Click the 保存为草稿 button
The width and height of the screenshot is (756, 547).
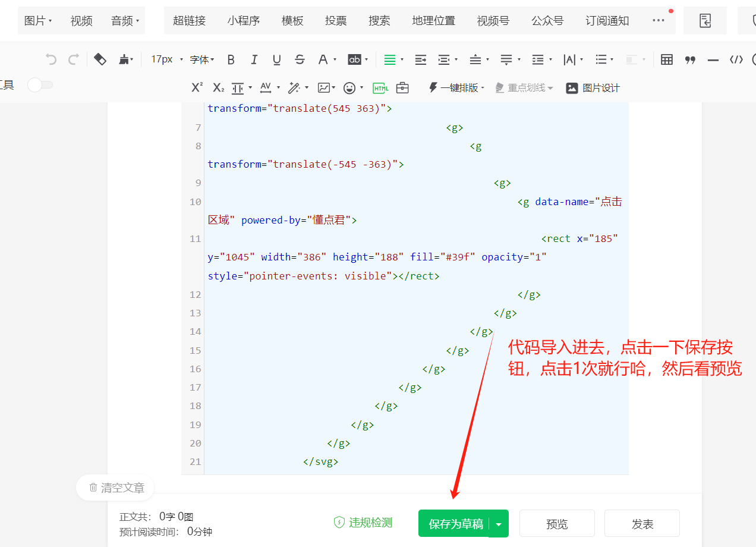456,524
